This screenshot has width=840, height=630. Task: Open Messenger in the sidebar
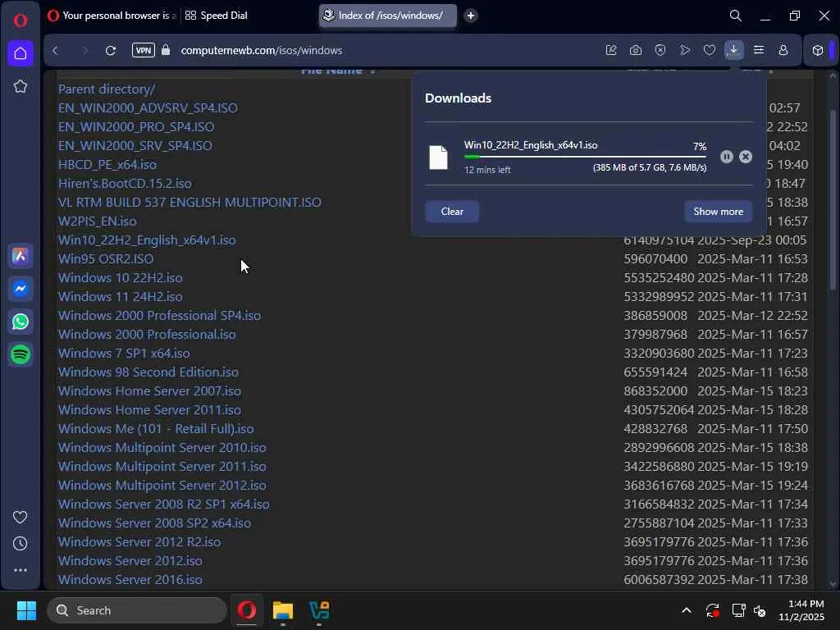(21, 289)
